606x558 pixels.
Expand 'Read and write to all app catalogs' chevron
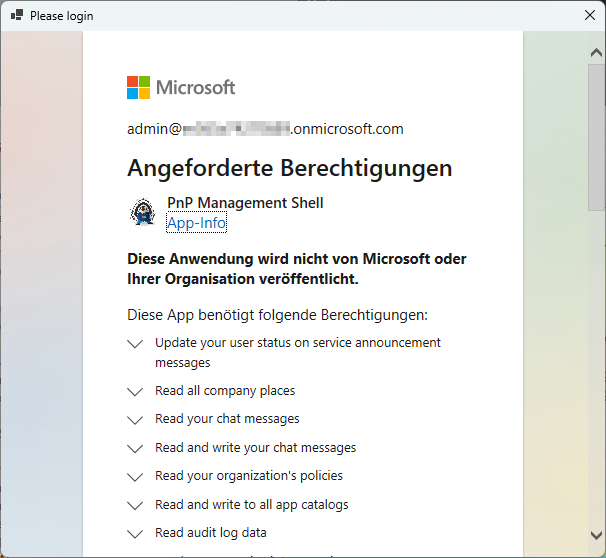pyautogui.click(x=136, y=505)
